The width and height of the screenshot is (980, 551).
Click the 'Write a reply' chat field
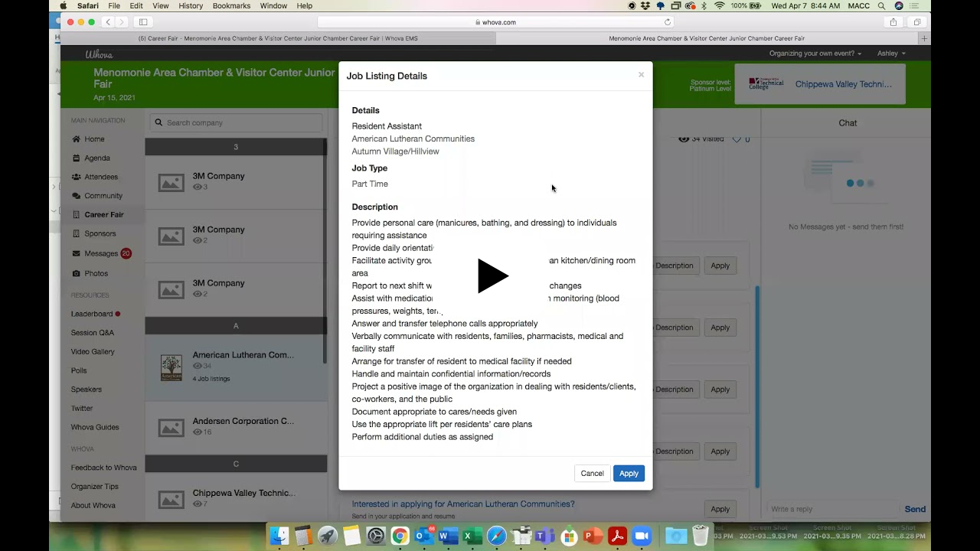(x=834, y=509)
